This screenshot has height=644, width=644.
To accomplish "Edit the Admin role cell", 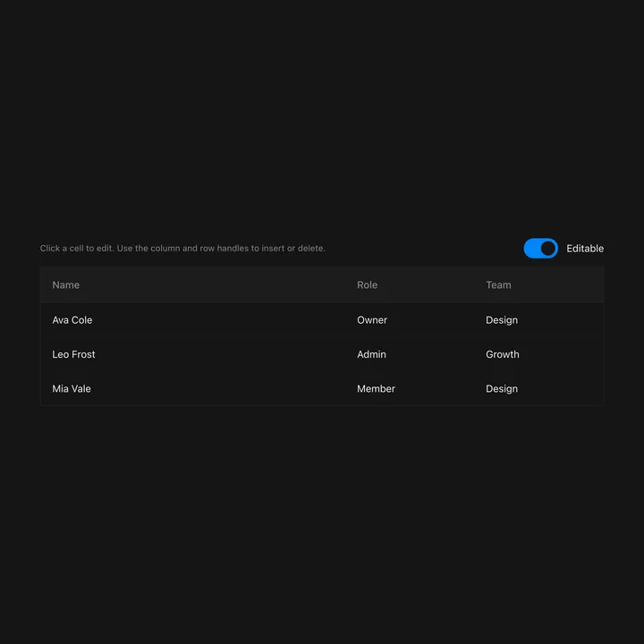I will [x=409, y=354].
